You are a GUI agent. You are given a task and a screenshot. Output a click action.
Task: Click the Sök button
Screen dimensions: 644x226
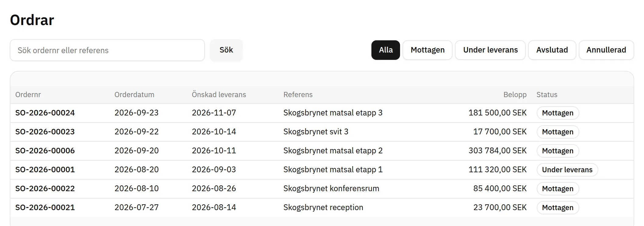226,50
